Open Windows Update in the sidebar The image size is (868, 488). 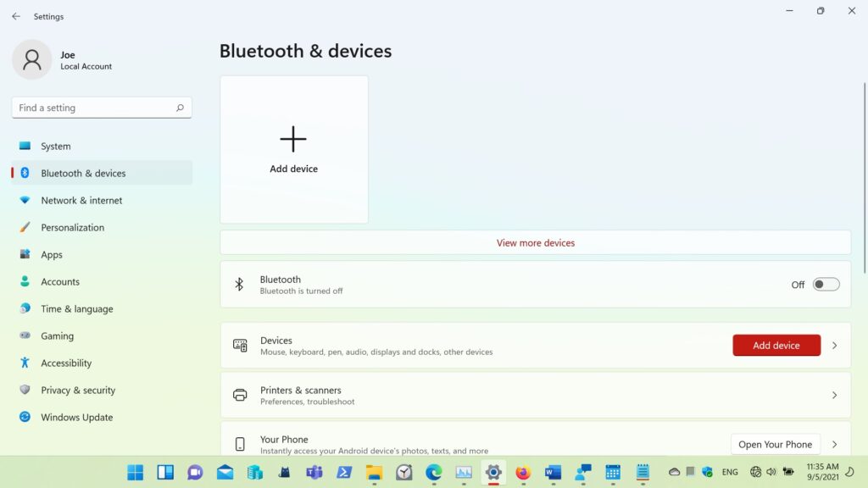click(76, 418)
